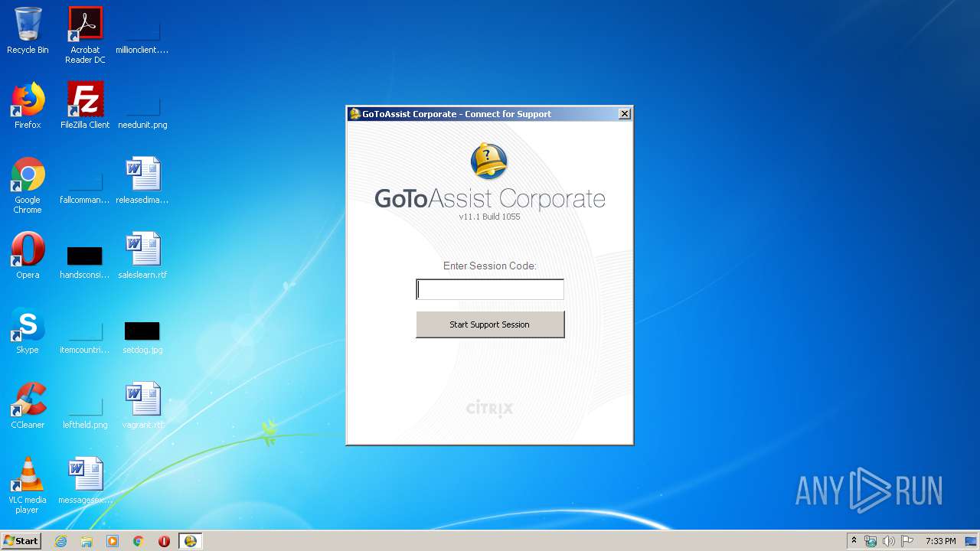Open Action Center flag icon
Screen dimensions: 980x551
click(907, 541)
